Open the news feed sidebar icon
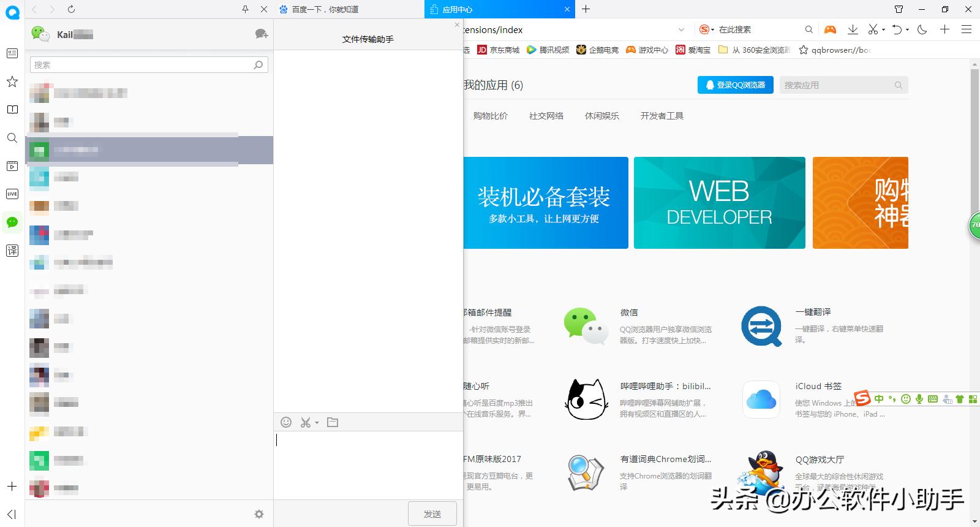This screenshot has width=980, height=527. pos(12,53)
